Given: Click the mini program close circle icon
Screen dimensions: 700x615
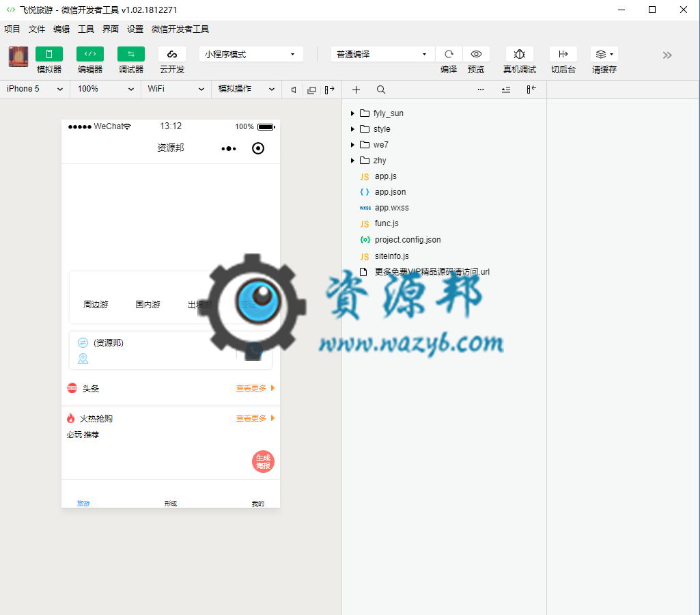Looking at the screenshot, I should 258,148.
